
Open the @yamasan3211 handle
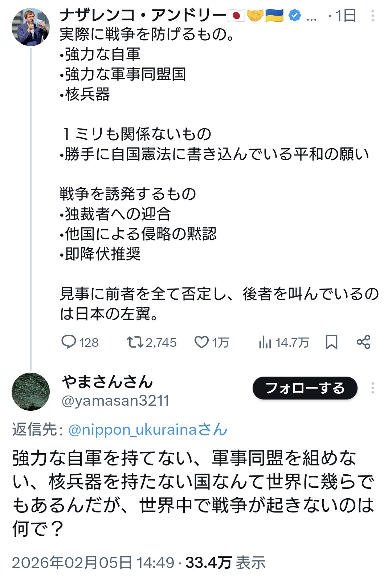[x=115, y=401]
